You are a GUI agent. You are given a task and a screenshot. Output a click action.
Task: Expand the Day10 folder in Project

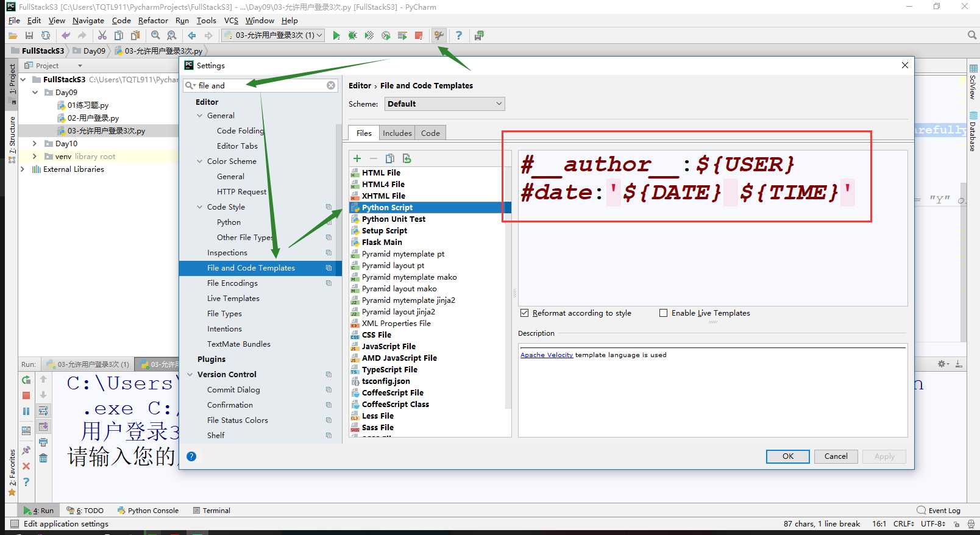35,144
